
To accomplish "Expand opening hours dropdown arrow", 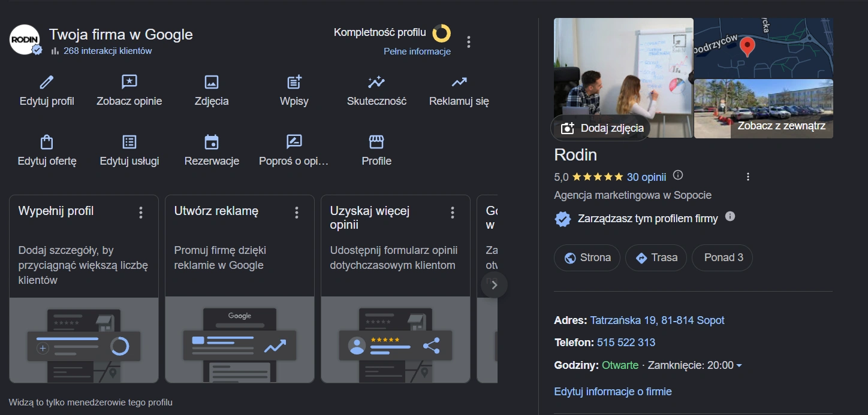I will tap(739, 366).
